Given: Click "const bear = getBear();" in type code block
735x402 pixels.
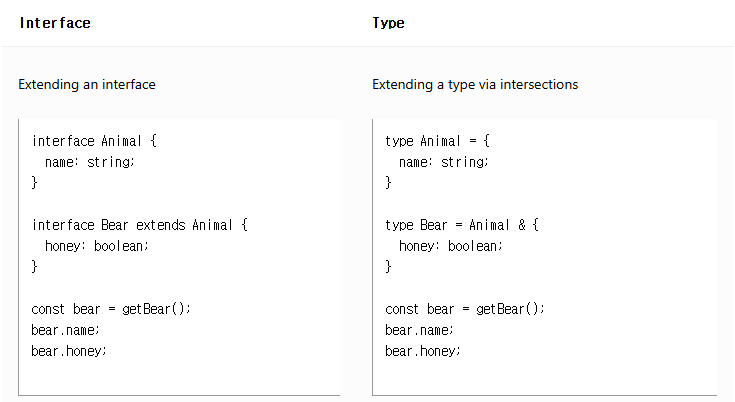Looking at the screenshot, I should click(465, 309).
